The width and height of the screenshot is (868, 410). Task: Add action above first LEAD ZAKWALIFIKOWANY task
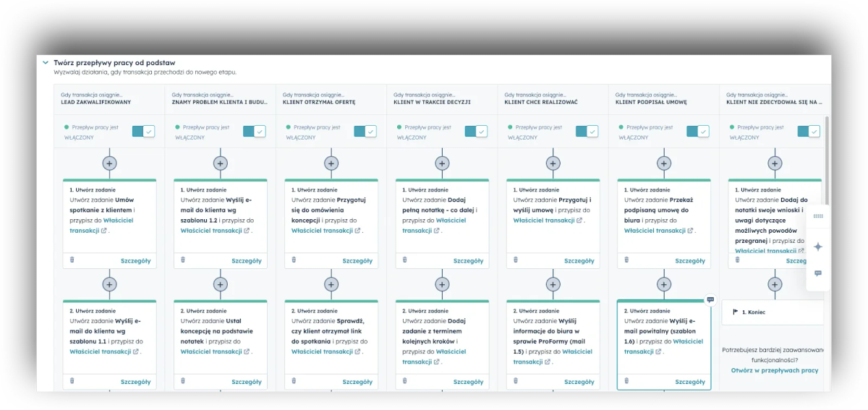pyautogui.click(x=109, y=163)
